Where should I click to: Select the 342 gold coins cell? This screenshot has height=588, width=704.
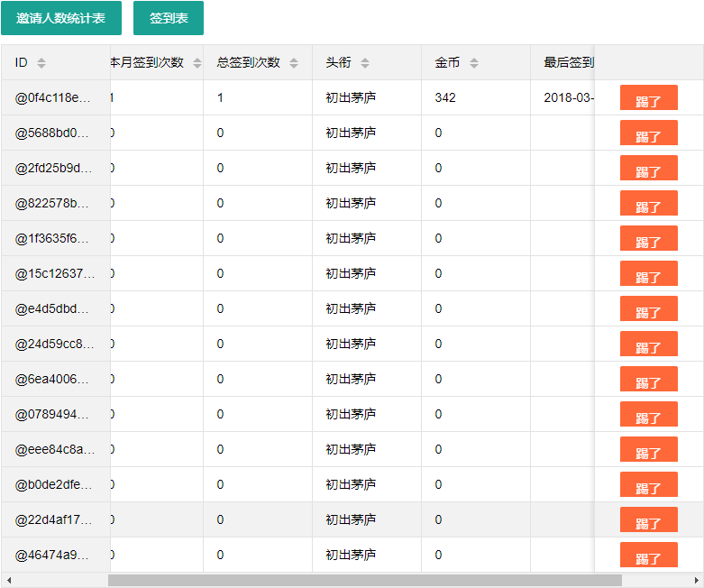[476, 97]
